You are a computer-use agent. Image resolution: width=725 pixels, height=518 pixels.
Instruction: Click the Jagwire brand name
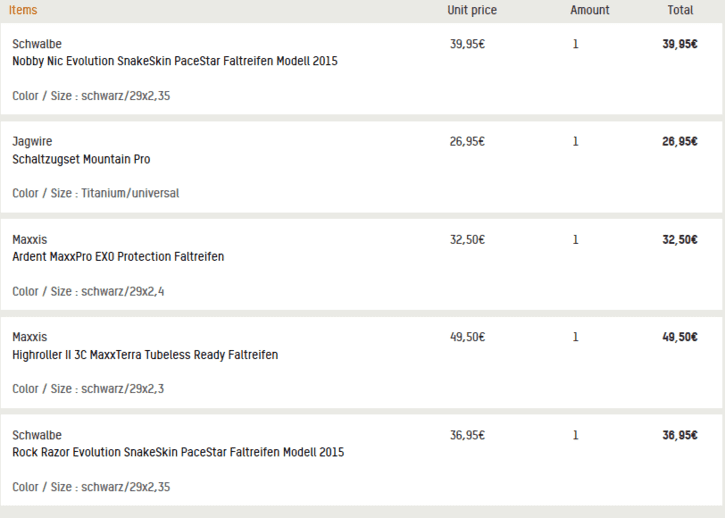32,142
